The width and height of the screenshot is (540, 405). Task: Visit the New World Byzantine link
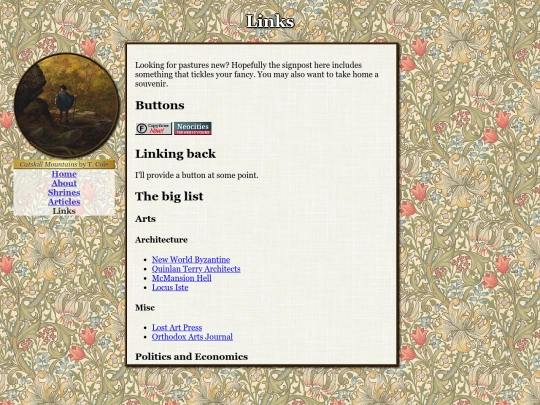191,259
